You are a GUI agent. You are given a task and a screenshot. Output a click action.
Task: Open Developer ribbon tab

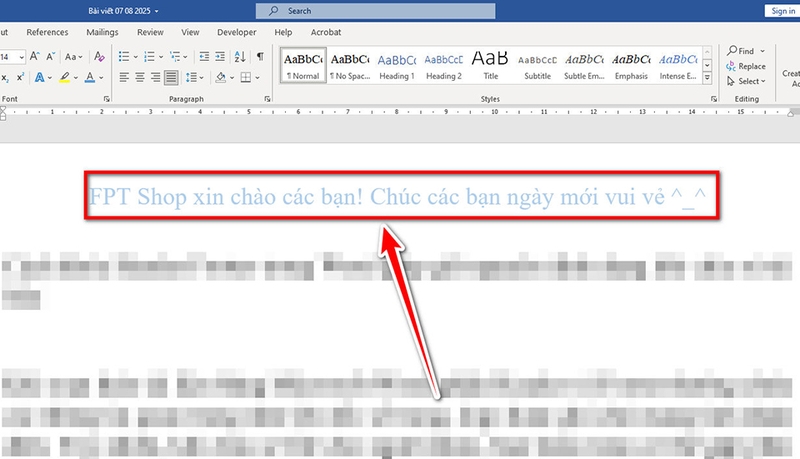click(237, 32)
